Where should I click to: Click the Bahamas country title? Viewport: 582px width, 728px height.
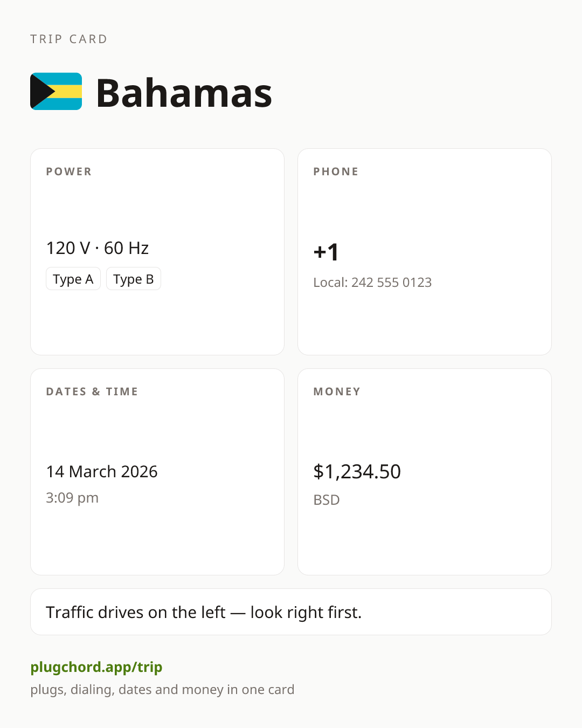point(184,93)
